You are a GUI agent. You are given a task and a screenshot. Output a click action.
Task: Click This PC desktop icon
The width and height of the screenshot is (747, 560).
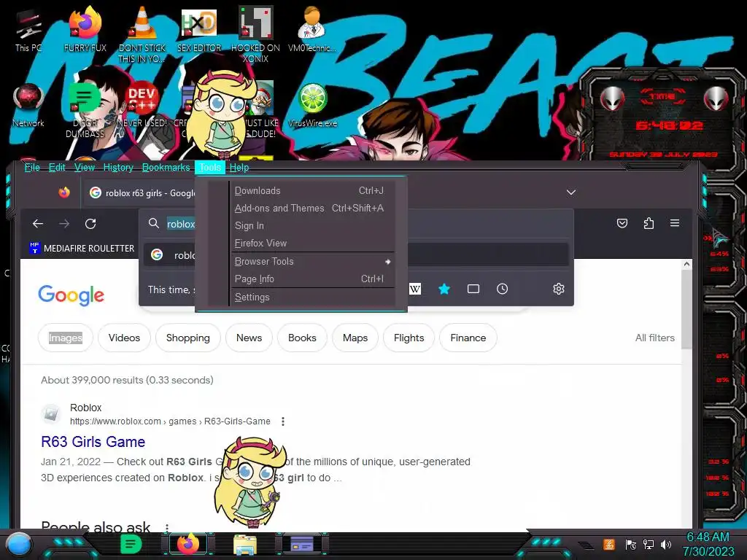pyautogui.click(x=28, y=31)
